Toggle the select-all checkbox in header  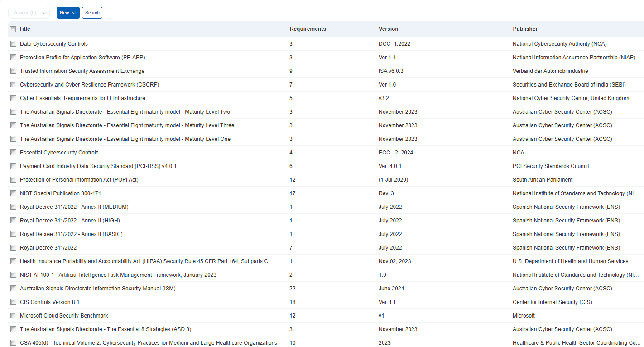(13, 29)
